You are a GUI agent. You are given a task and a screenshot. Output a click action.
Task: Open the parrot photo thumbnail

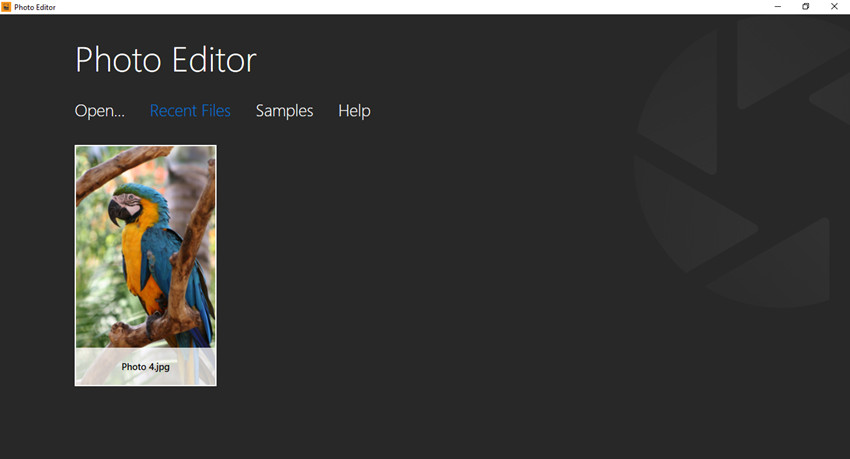(x=145, y=250)
